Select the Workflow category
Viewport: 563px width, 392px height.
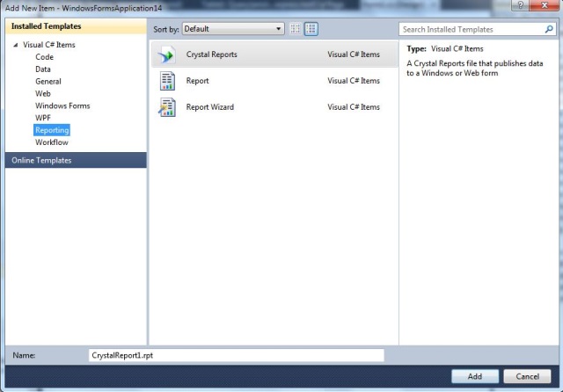coord(52,142)
